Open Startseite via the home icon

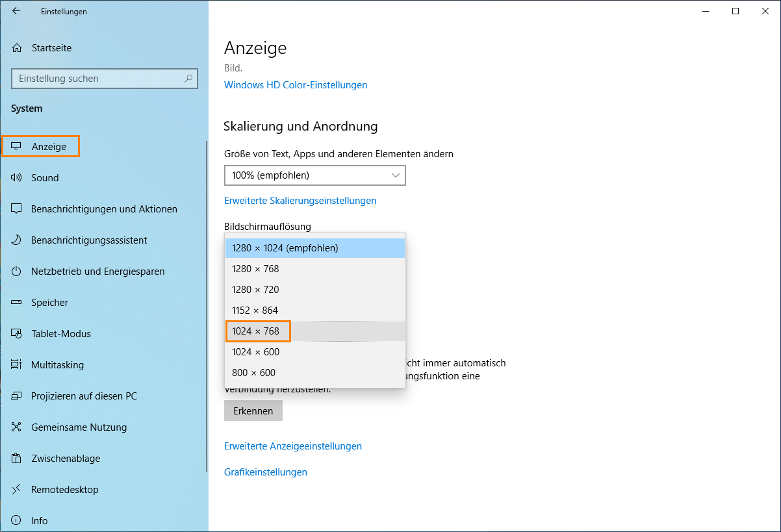[x=17, y=48]
